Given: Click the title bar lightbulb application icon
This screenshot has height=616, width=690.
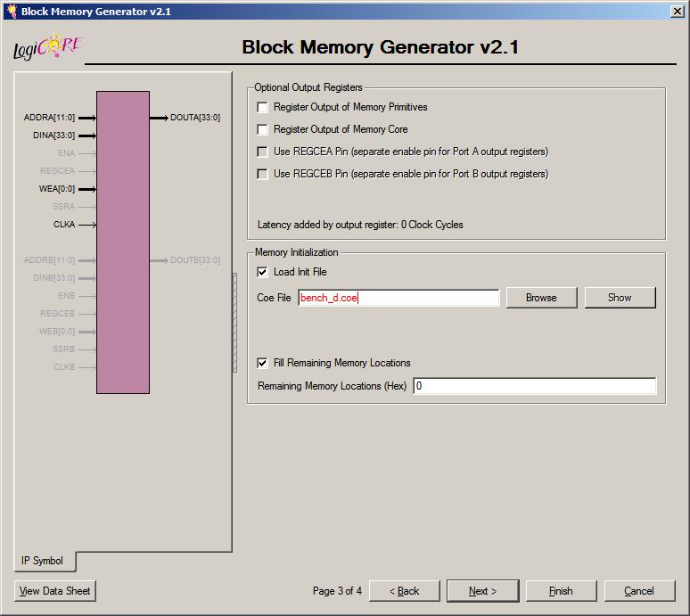Looking at the screenshot, I should (x=12, y=12).
